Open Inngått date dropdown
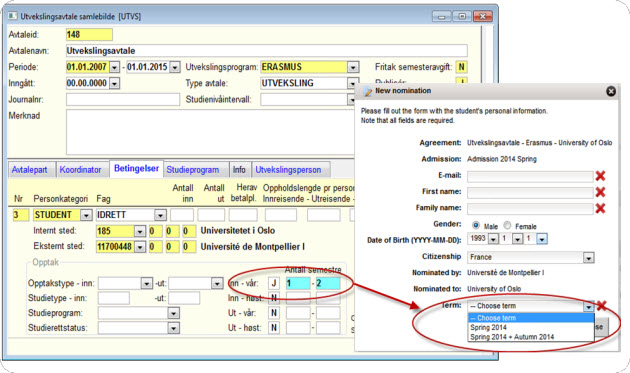Image resolution: width=630 pixels, height=373 pixels. (115, 84)
